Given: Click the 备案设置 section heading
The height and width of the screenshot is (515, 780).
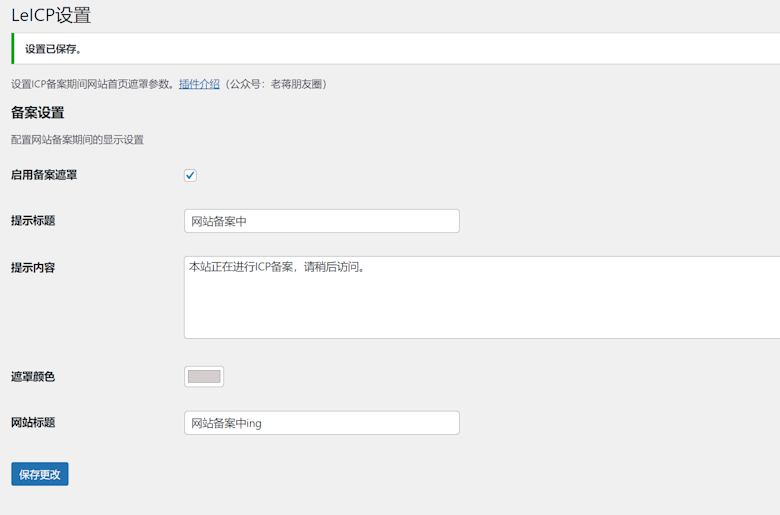Looking at the screenshot, I should (38, 113).
